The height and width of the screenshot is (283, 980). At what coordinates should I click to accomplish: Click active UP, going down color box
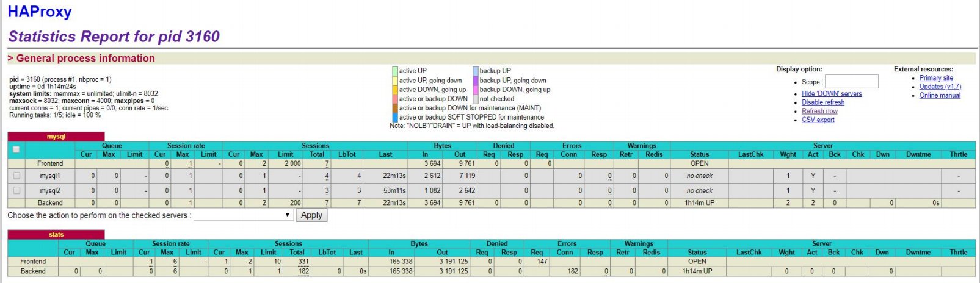click(x=395, y=80)
